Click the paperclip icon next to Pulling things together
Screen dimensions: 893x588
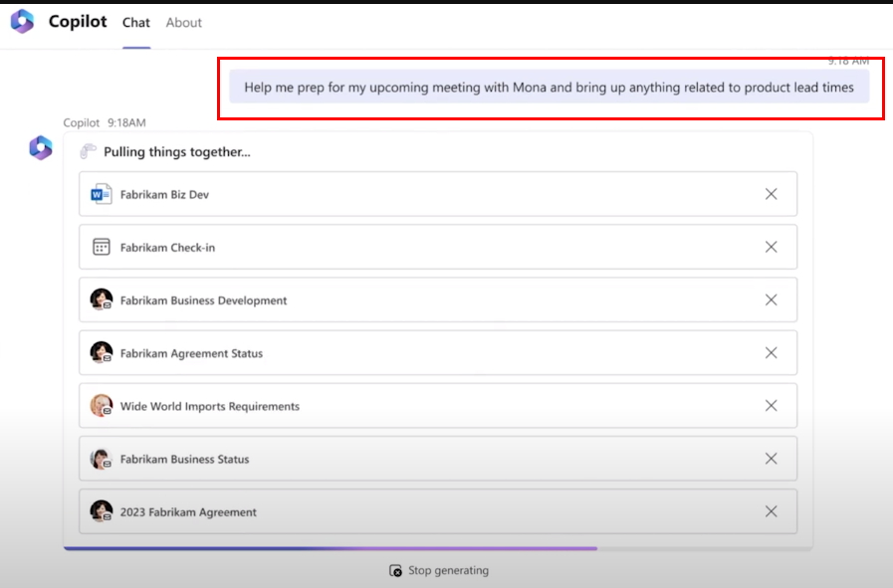click(x=88, y=151)
